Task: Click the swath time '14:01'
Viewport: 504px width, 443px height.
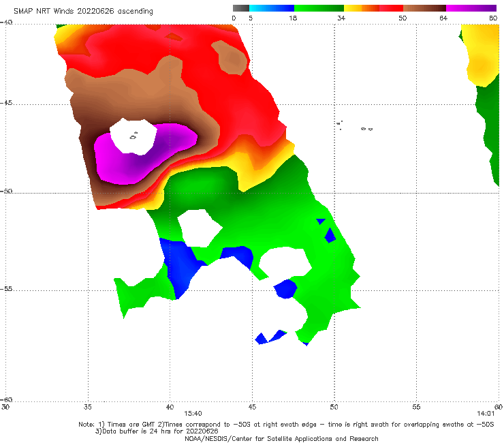Action: [486, 414]
